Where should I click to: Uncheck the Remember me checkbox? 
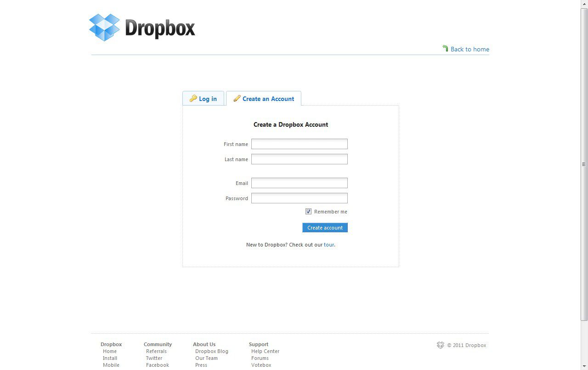[308, 212]
